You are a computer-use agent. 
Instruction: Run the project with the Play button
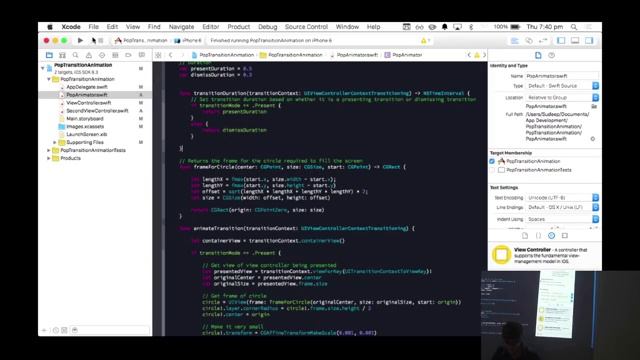point(80,40)
